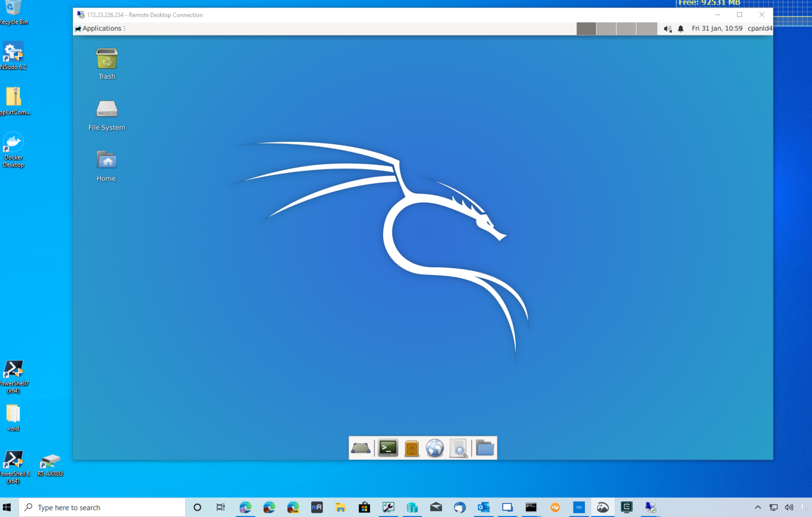Show hidden icons in Windows tray
Viewport: 812px width, 517px height.
pyautogui.click(x=757, y=507)
